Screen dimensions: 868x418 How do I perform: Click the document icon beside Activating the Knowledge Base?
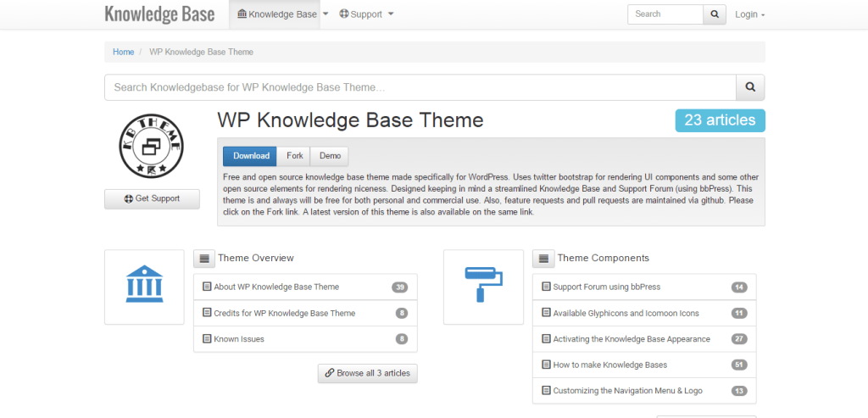(x=547, y=339)
